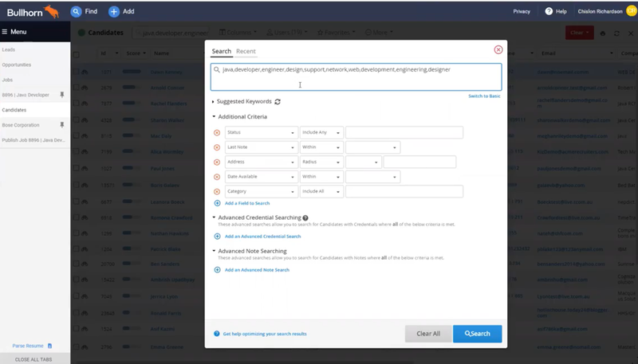
Task: Click the Add plus icon in top bar
Action: tap(114, 12)
